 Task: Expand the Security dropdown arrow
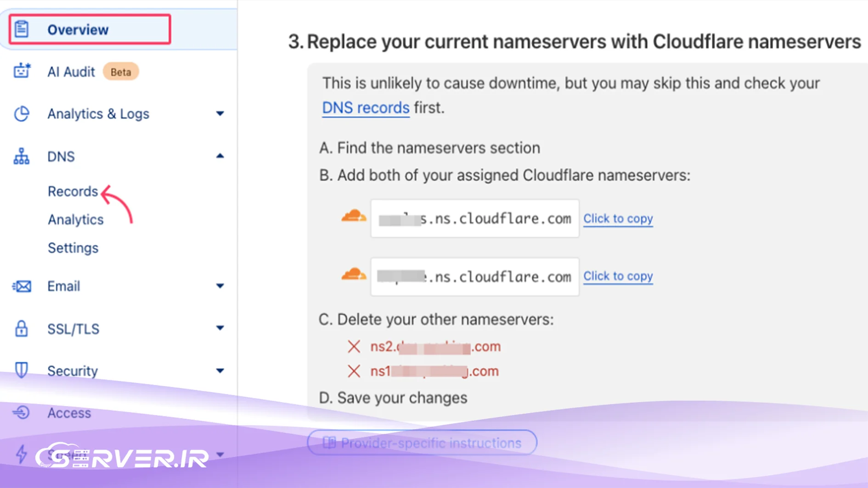[x=220, y=370]
